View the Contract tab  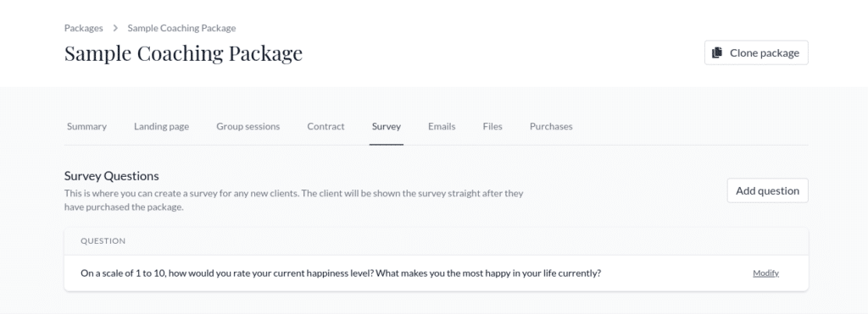[326, 127]
